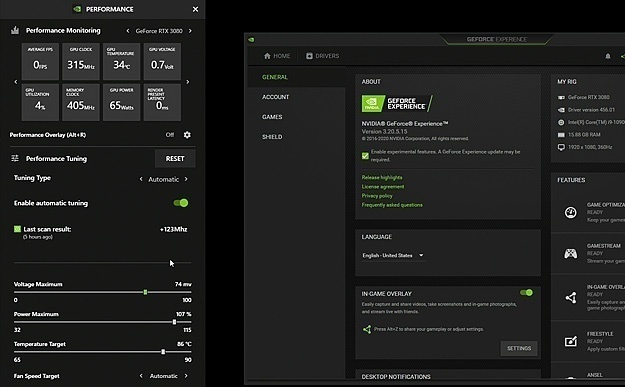Click the Home house icon

(267, 56)
